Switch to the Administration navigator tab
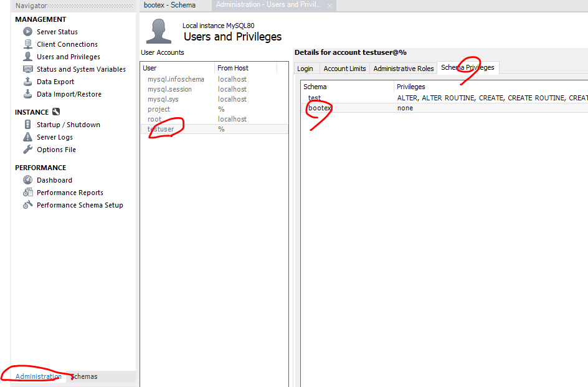 pyautogui.click(x=38, y=376)
